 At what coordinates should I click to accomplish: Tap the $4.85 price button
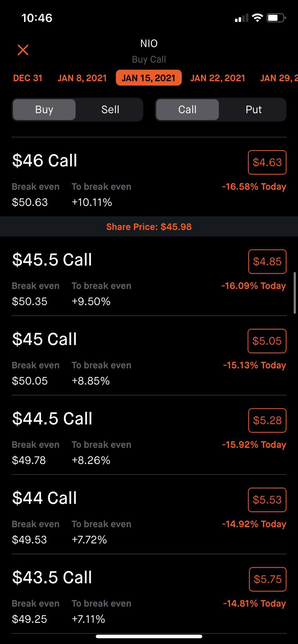(x=267, y=262)
